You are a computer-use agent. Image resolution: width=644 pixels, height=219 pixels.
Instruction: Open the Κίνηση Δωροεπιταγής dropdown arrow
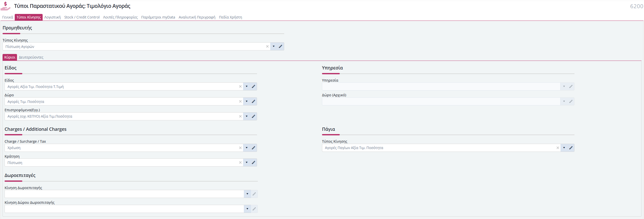[x=247, y=194]
